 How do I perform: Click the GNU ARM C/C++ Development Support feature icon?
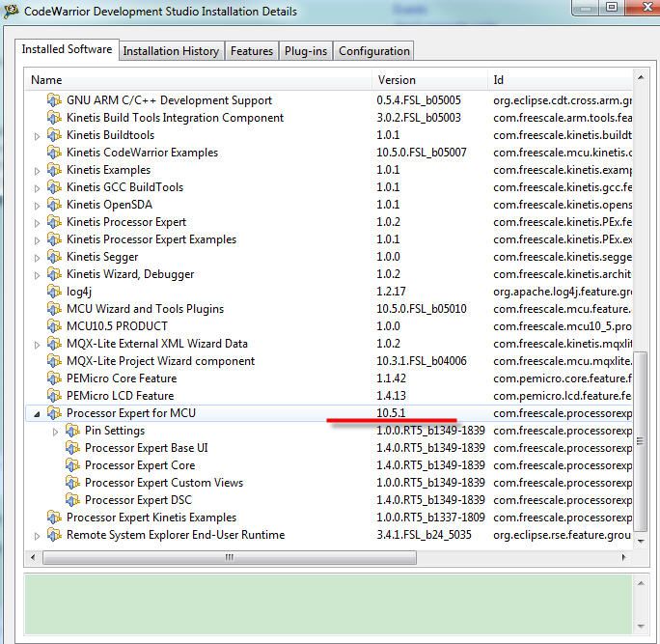54,100
